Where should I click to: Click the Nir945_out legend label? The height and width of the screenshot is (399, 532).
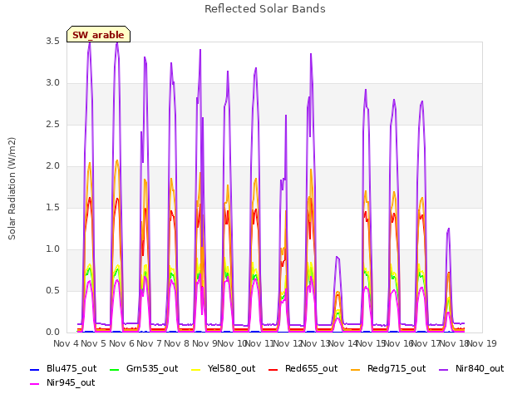click(71, 383)
